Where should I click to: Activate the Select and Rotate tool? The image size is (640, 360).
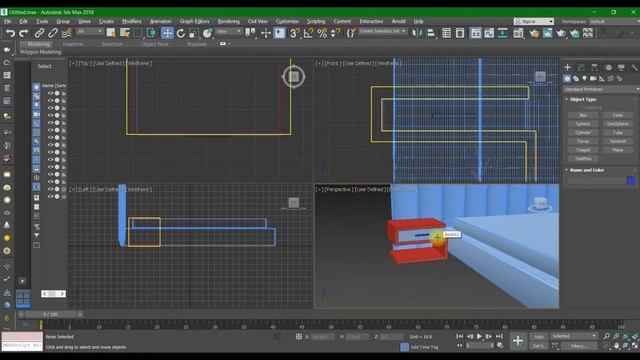180,33
